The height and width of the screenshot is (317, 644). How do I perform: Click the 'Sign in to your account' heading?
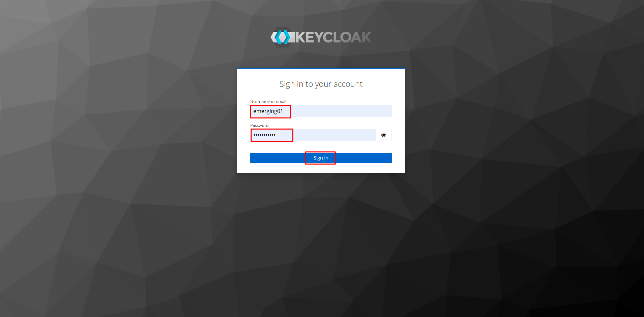pyautogui.click(x=321, y=84)
